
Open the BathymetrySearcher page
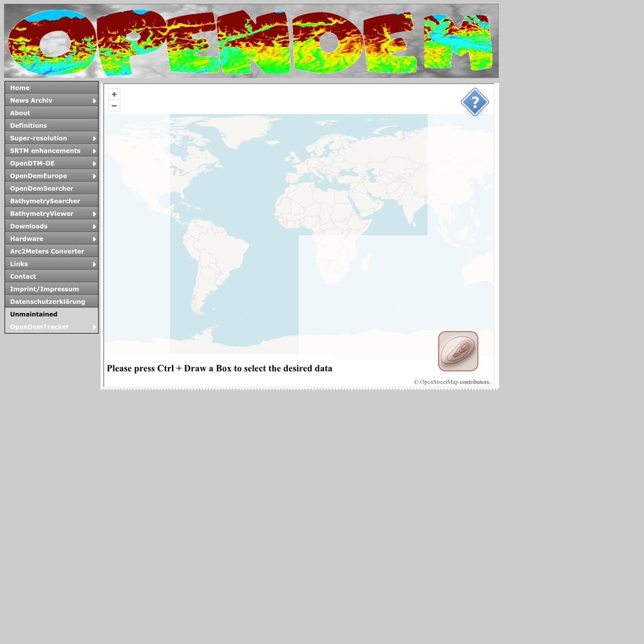(52, 201)
